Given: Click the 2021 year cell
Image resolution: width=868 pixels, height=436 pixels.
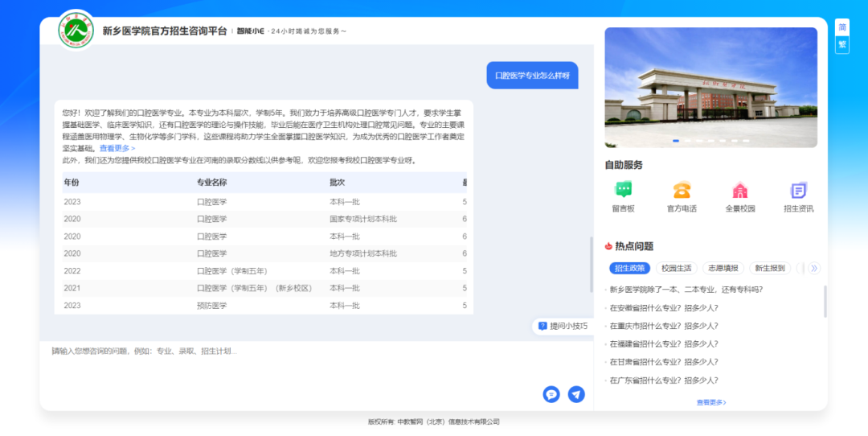Looking at the screenshot, I should click(x=72, y=288).
